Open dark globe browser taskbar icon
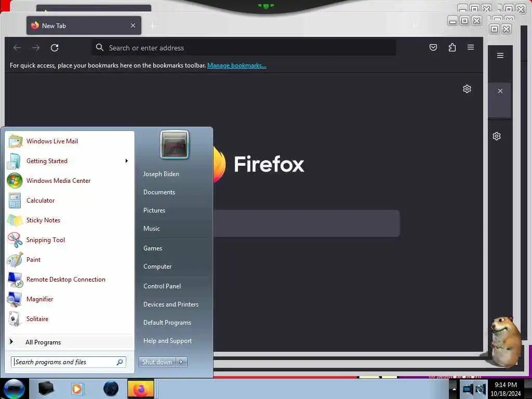Image resolution: width=532 pixels, height=399 pixels. (x=111, y=389)
